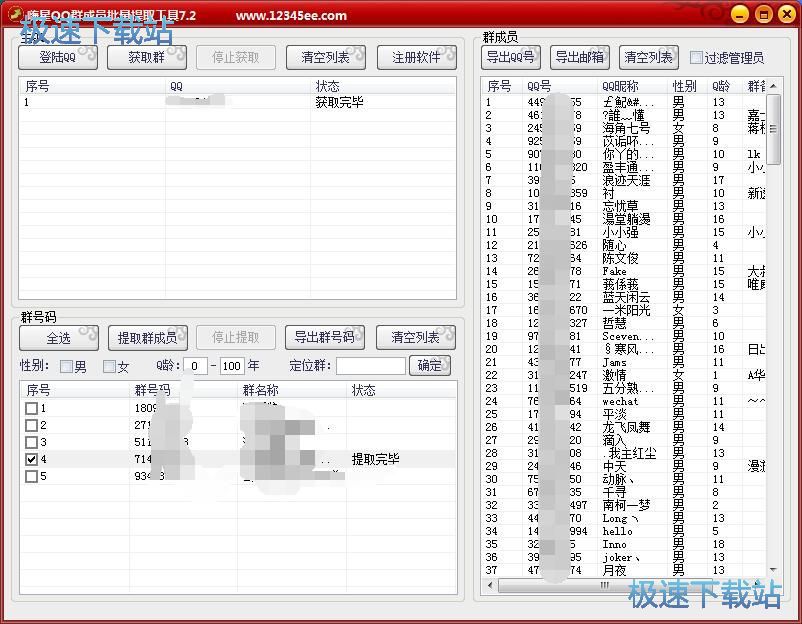802x624 pixels.
Task: Close the application window
Action: [x=787, y=14]
